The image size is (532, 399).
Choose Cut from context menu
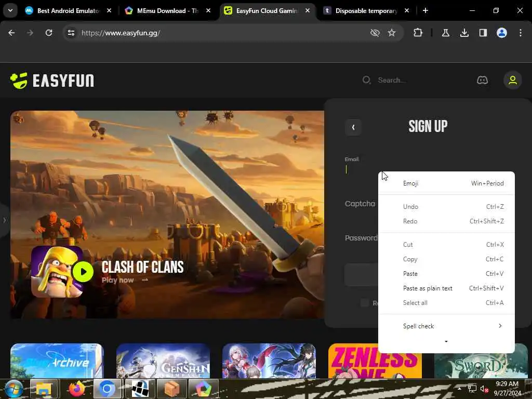point(446,245)
